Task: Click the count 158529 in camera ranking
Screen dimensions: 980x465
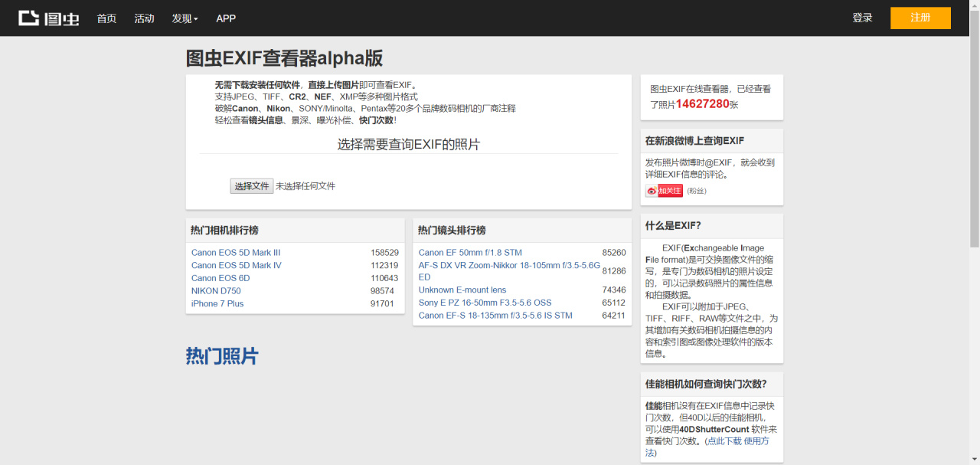Action: pyautogui.click(x=384, y=253)
